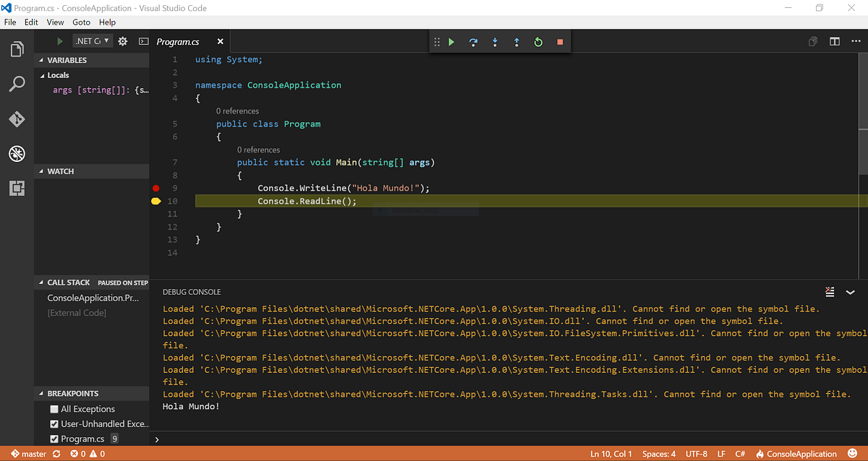Select the Debug icon in activity bar

tap(17, 153)
